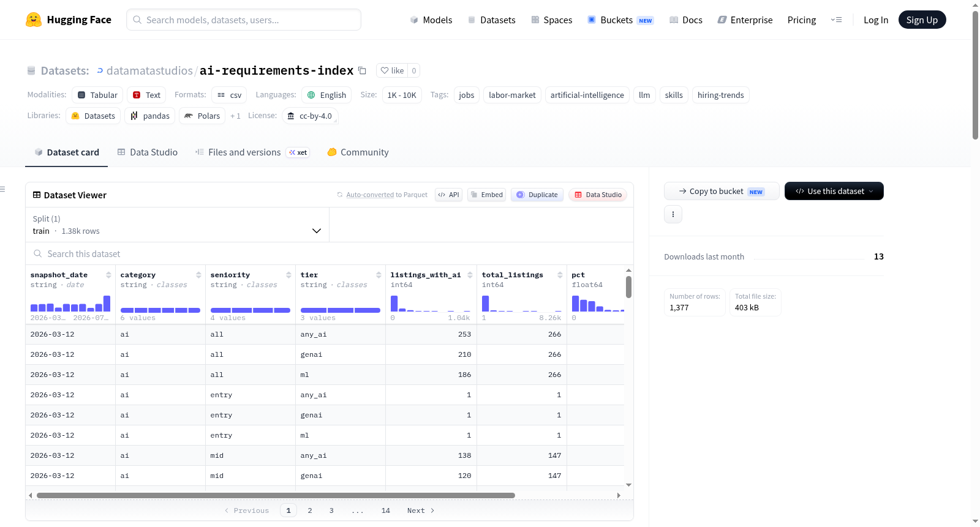Open the datamatastudios author link

tap(149, 71)
